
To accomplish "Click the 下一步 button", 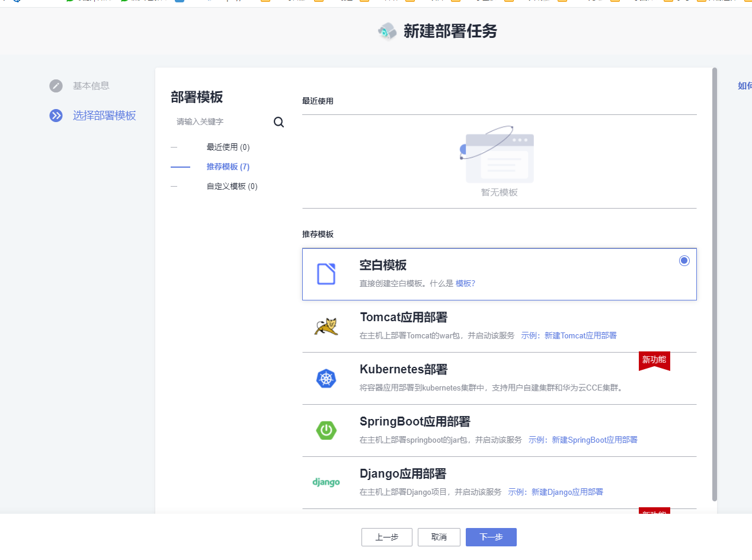I will tap(491, 537).
